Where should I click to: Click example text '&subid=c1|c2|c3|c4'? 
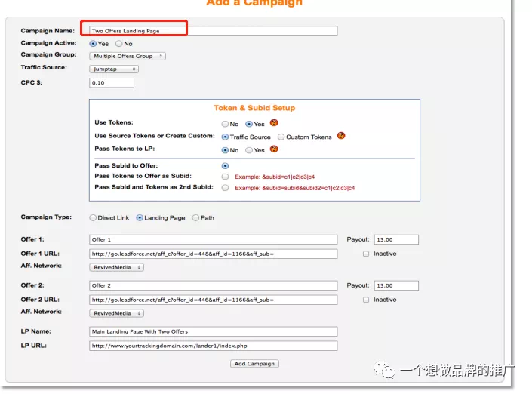[288, 177]
